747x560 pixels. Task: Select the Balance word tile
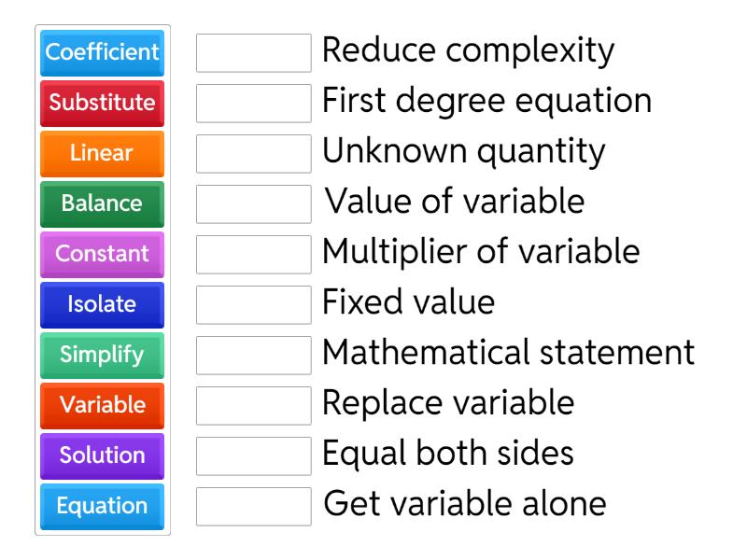(x=101, y=204)
